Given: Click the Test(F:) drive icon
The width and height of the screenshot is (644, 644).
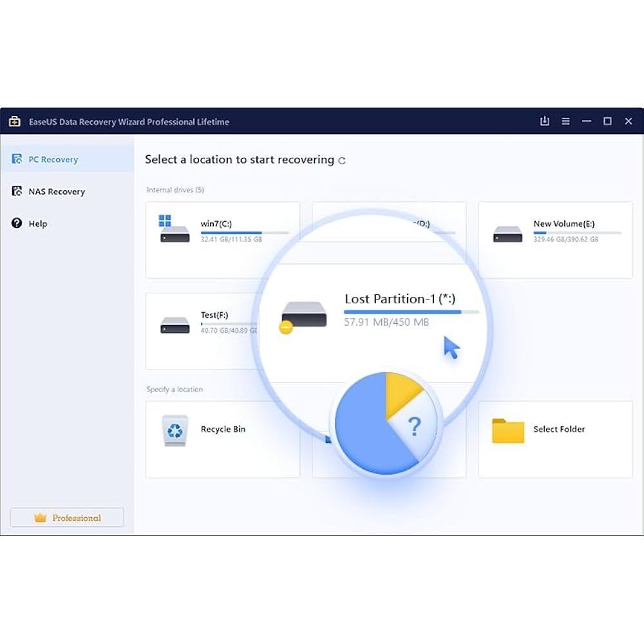Looking at the screenshot, I should (175, 325).
